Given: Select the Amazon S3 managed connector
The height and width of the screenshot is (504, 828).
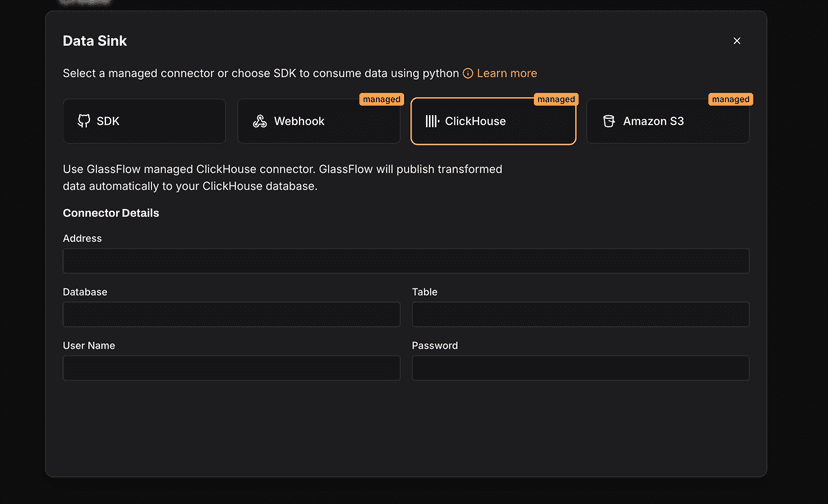Looking at the screenshot, I should coord(668,121).
